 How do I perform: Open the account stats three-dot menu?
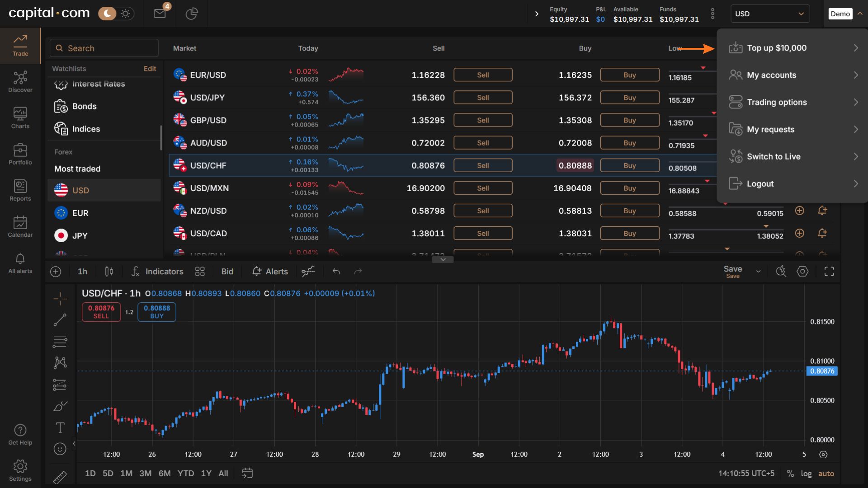(712, 14)
